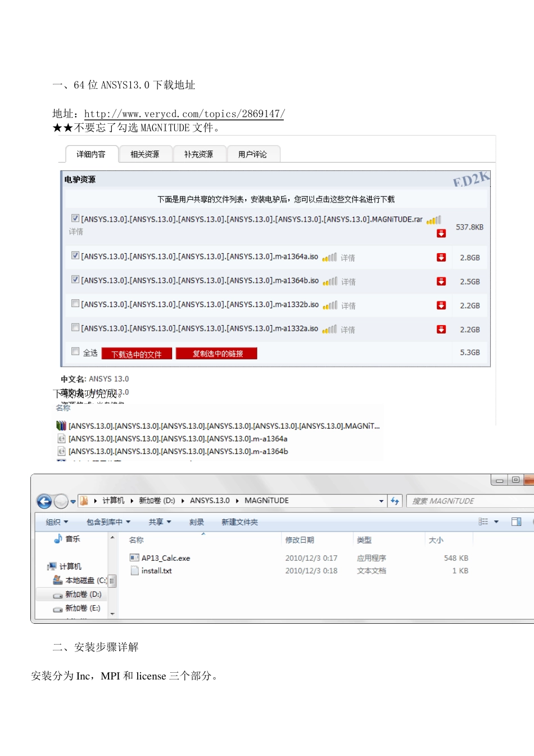Viewport: 534px width, 756px height.
Task: Click the signal bars icon beside m-a1364a.iso
Action: 330,257
